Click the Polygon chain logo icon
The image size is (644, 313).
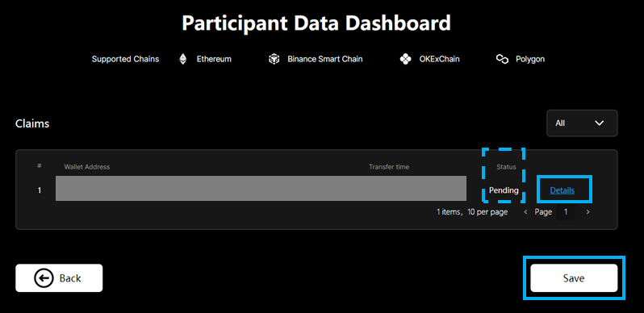pyautogui.click(x=502, y=59)
